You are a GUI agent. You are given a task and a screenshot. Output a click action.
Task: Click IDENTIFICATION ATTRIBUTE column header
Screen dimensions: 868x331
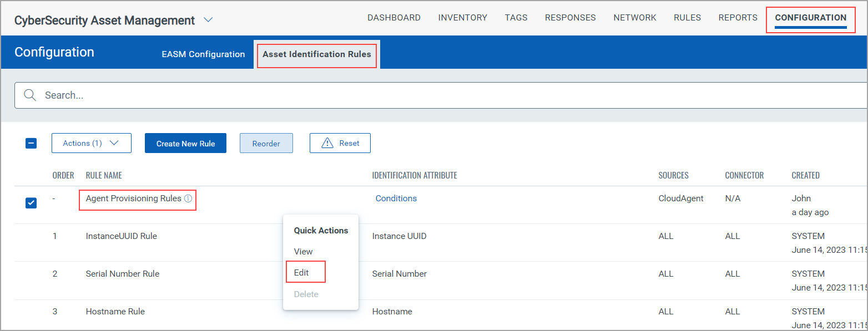point(415,175)
